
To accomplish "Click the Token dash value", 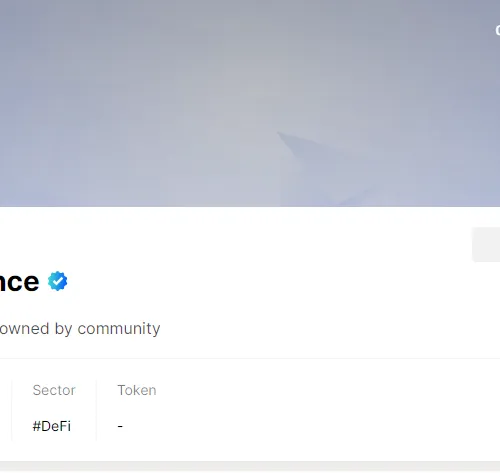I will 120,426.
